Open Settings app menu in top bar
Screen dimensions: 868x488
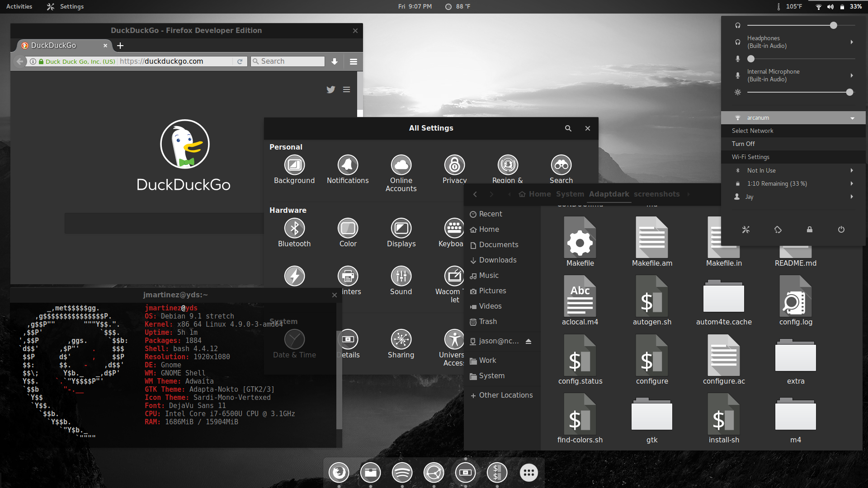pos(66,6)
